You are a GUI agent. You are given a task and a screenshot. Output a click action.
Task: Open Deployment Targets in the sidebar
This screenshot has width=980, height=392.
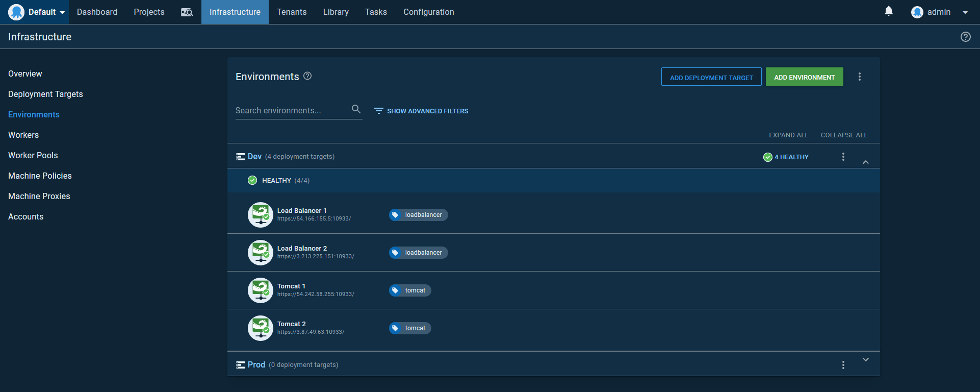pyautogui.click(x=45, y=94)
